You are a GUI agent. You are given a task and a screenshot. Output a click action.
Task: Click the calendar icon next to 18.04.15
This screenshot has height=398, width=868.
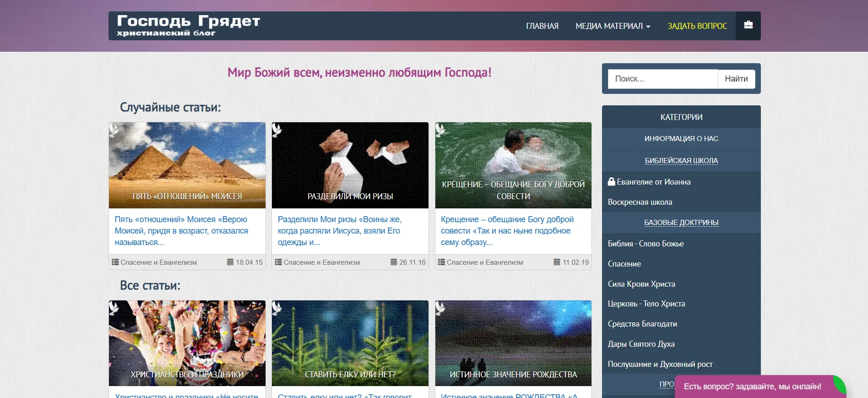coord(230,262)
